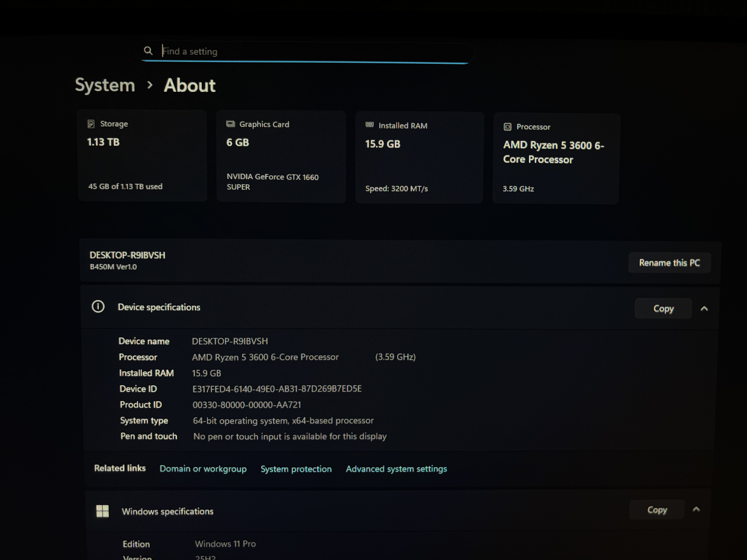
Task: Copy the Device specifications
Action: tap(663, 308)
